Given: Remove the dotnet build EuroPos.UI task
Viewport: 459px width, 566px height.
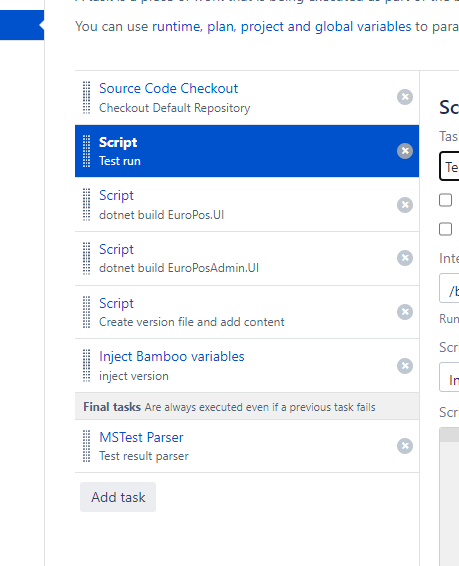Looking at the screenshot, I should tap(405, 205).
